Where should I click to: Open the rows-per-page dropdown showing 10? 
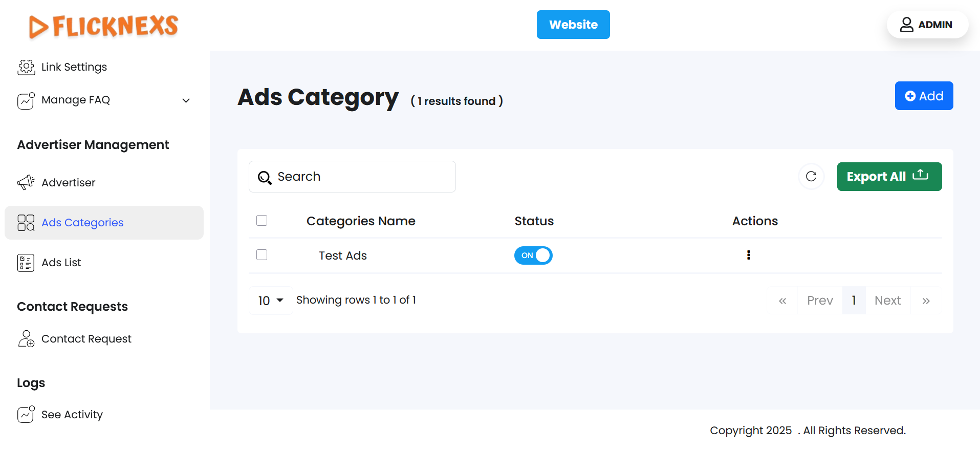click(x=271, y=301)
